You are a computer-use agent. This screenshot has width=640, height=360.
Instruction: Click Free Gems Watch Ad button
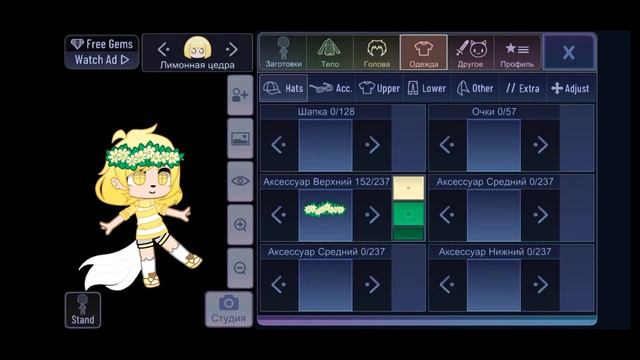[x=102, y=52]
